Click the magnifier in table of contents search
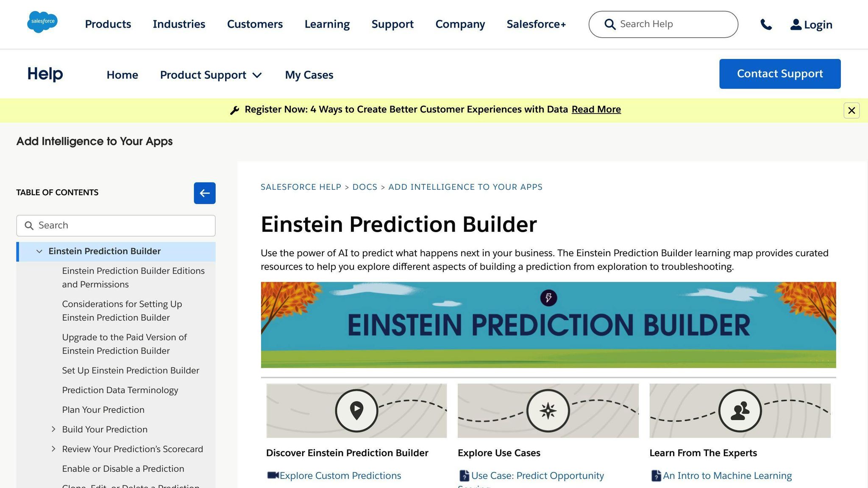The height and width of the screenshot is (488, 868). [29, 225]
